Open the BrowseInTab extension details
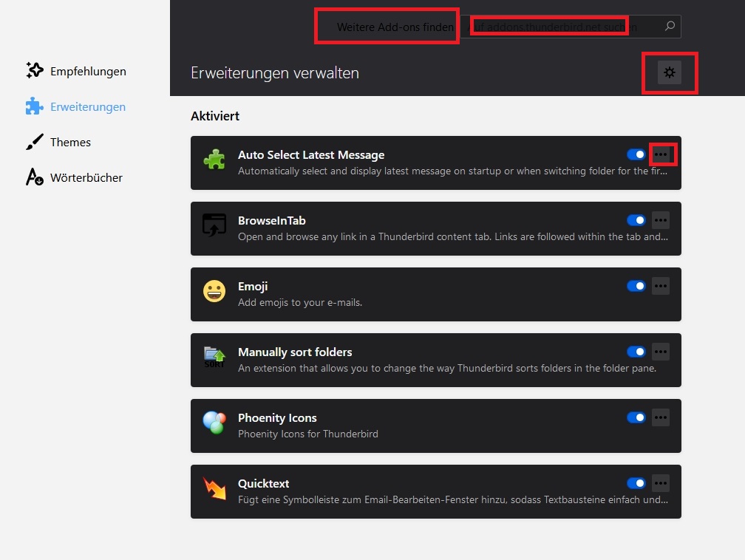Viewport: 745px width, 560px height. coord(272,220)
